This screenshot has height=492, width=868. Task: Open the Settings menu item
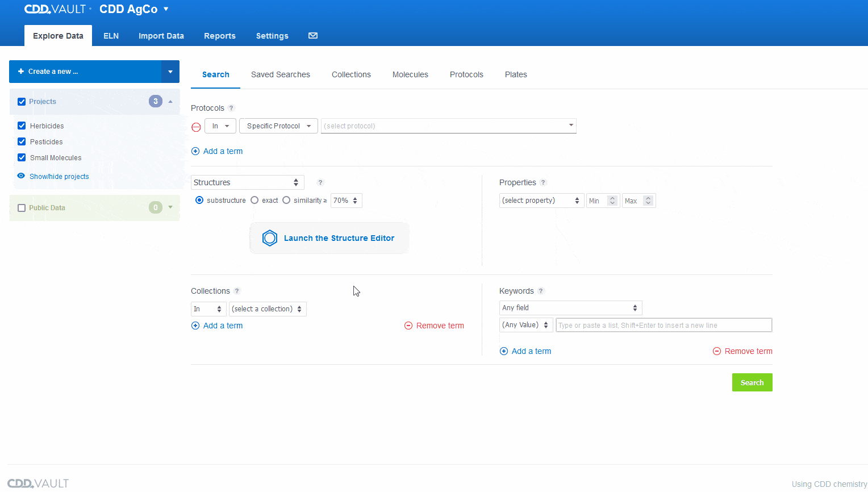pyautogui.click(x=272, y=36)
